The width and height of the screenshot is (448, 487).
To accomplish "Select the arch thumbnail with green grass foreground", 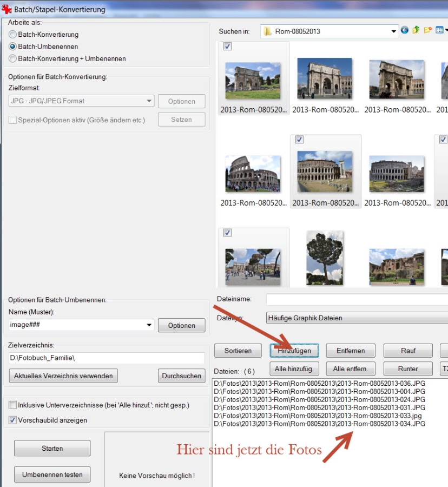I will [x=253, y=81].
